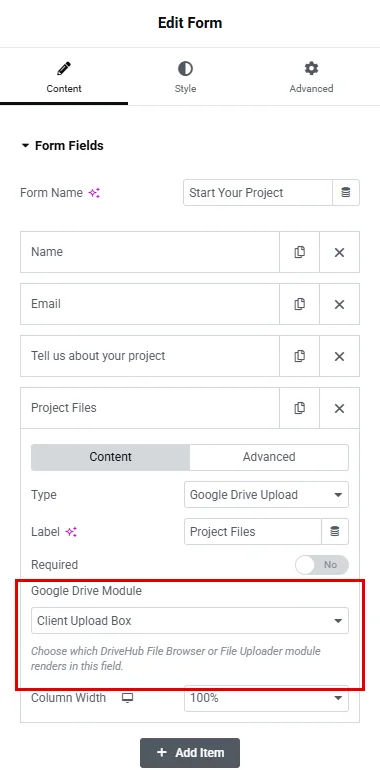Duplicate the Email field
This screenshot has height=770, width=380.
point(299,304)
